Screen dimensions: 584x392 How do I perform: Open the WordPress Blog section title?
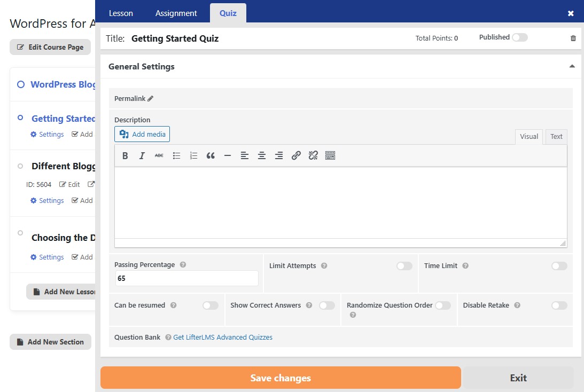[x=63, y=84]
